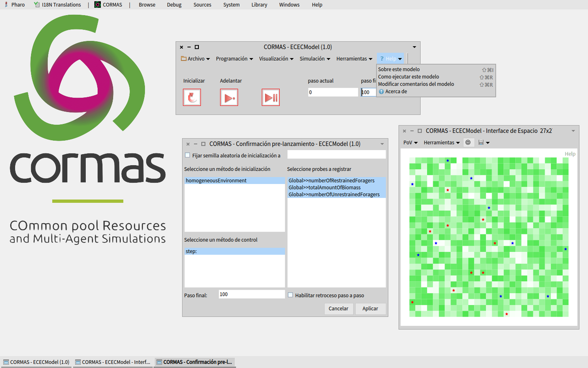588x368 pixels.
Task: Open dropdown arrow next to the save icon
Action: [488, 143]
